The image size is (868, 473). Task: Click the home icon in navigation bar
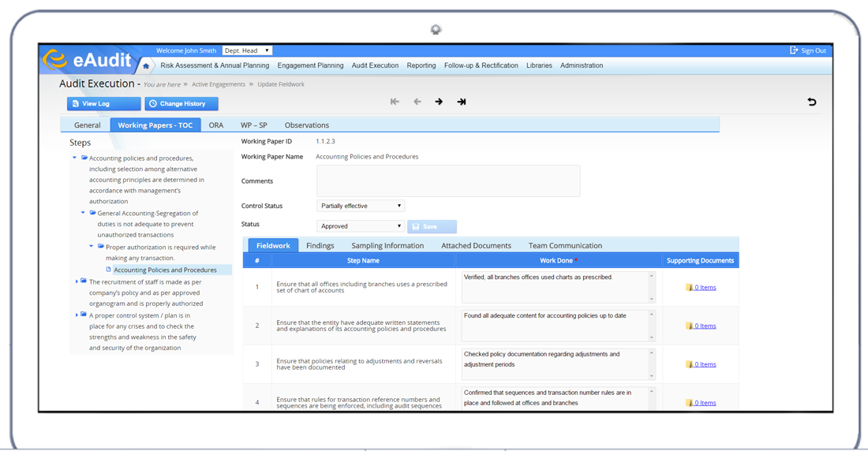(146, 66)
